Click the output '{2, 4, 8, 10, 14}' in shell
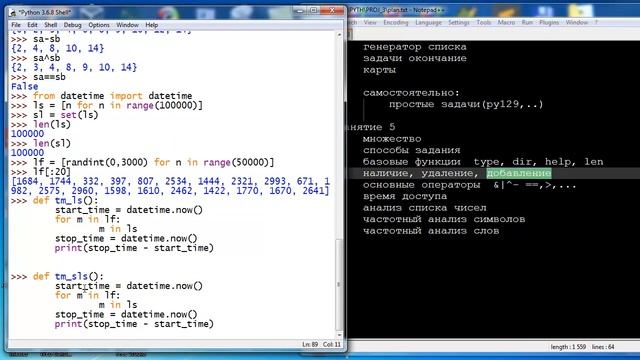 pyautogui.click(x=58, y=48)
